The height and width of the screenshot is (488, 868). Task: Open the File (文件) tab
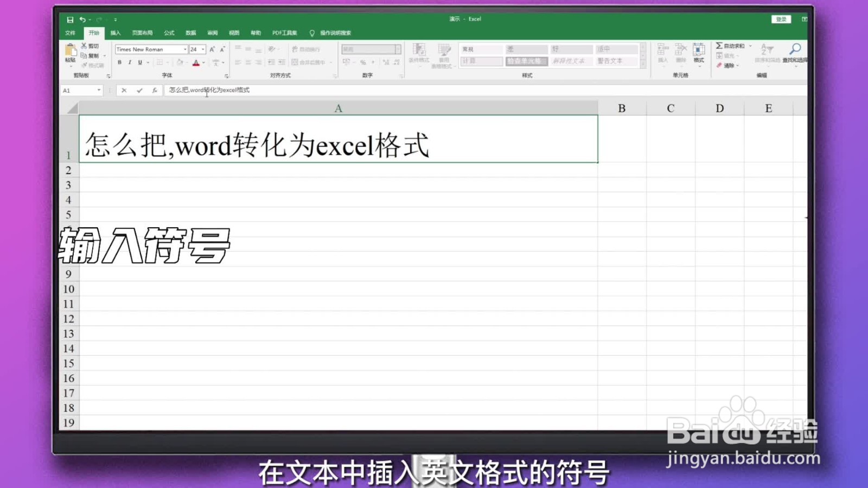point(70,33)
